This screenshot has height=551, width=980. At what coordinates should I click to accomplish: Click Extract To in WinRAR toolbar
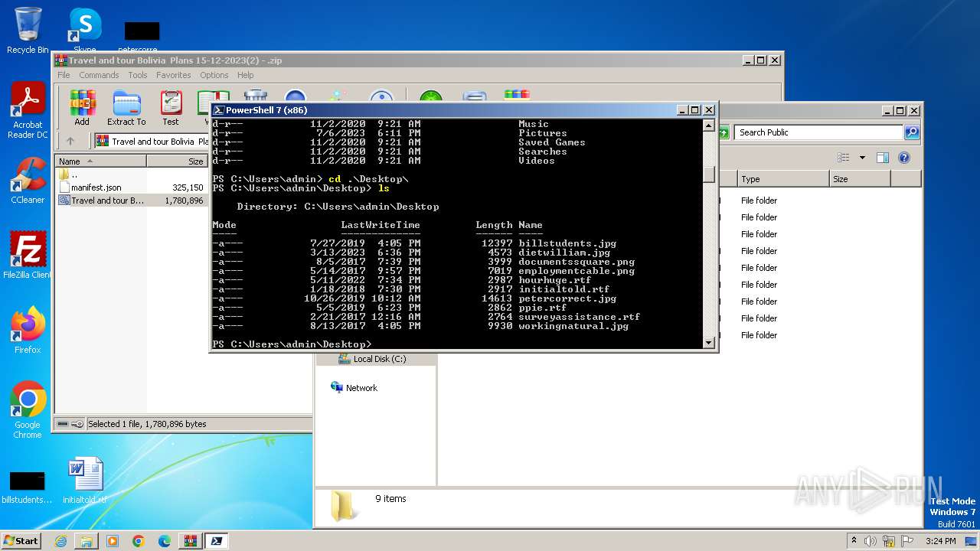point(126,108)
